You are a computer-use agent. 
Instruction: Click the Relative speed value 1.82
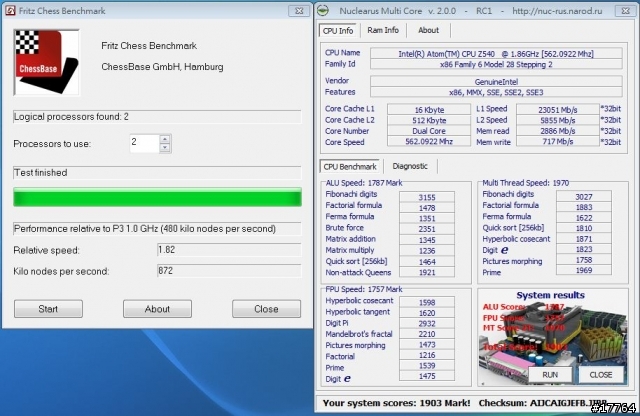coord(229,250)
